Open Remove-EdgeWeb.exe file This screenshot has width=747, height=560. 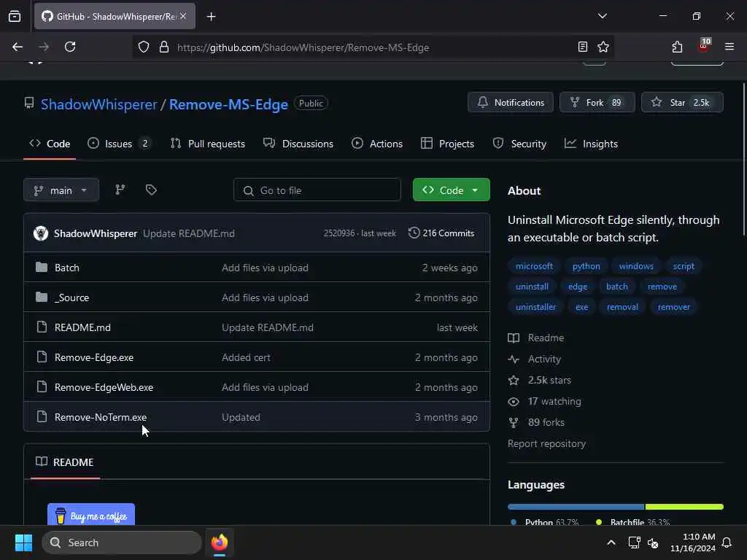[104, 388]
